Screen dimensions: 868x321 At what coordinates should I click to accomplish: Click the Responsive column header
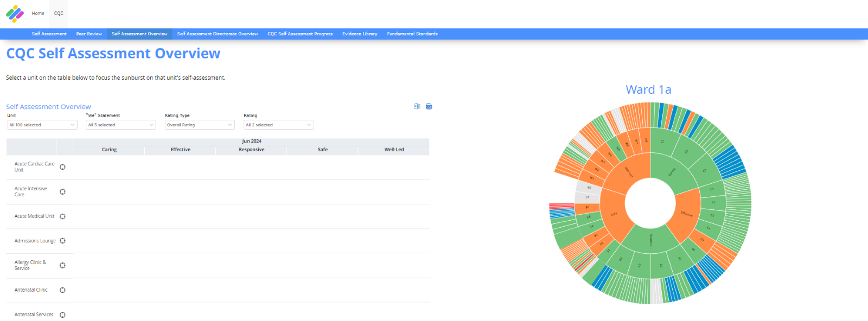point(252,150)
